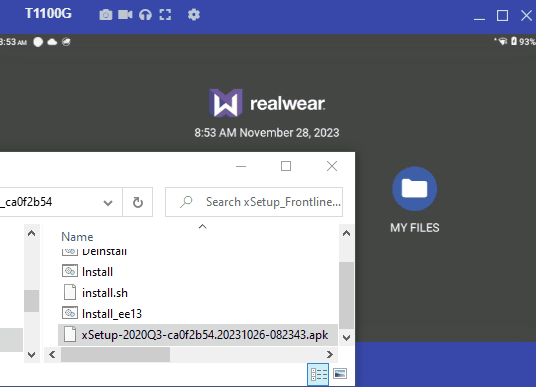Image resolution: width=536 pixels, height=387 pixels.
Task: Tap the third status bar notification icon
Action: pyautogui.click(x=66, y=42)
